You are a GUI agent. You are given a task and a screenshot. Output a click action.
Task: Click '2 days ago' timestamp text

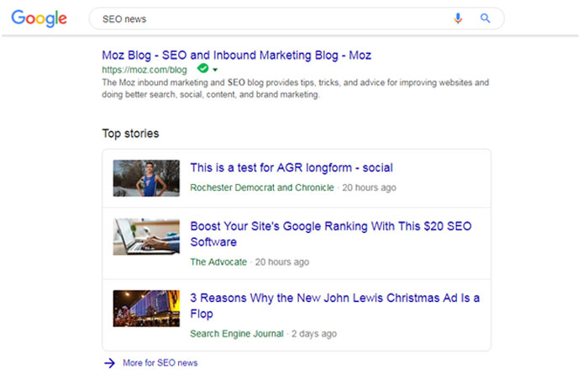click(314, 334)
